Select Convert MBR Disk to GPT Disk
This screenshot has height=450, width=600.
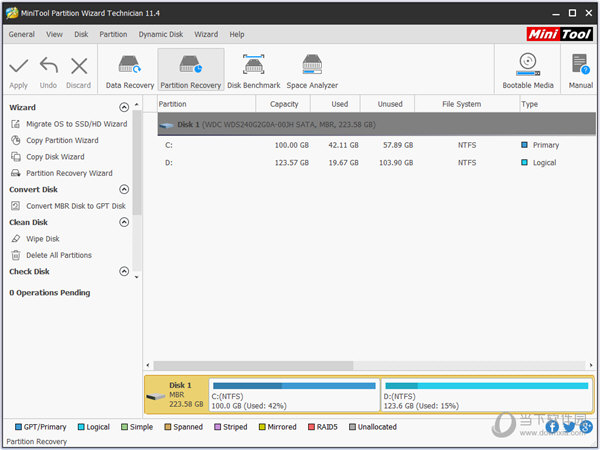coord(76,206)
